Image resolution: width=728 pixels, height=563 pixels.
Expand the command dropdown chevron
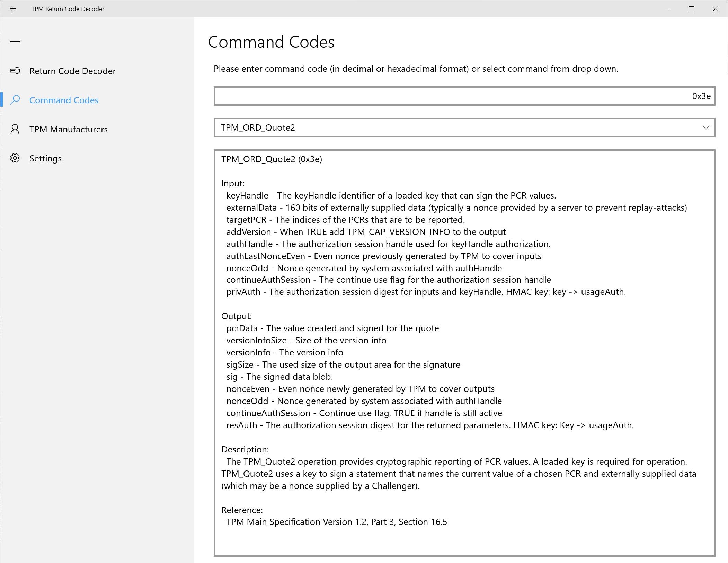click(705, 128)
